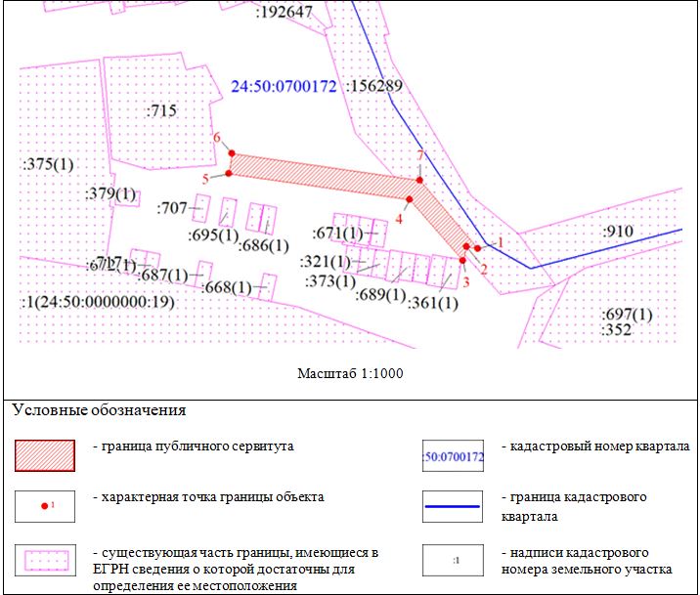Select boundary point 4 marker

coord(410,199)
